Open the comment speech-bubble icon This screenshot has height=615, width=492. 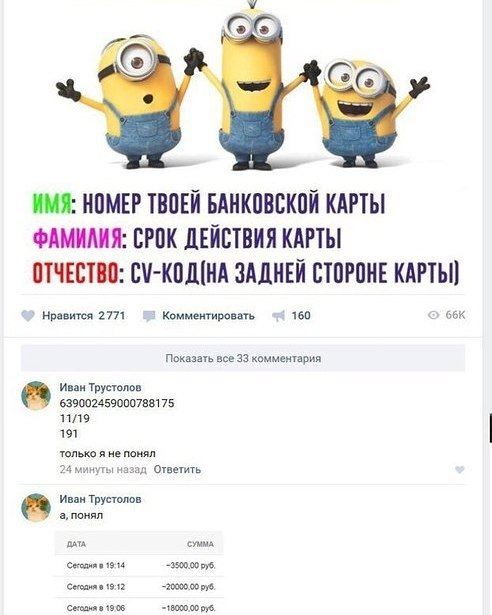point(149,316)
